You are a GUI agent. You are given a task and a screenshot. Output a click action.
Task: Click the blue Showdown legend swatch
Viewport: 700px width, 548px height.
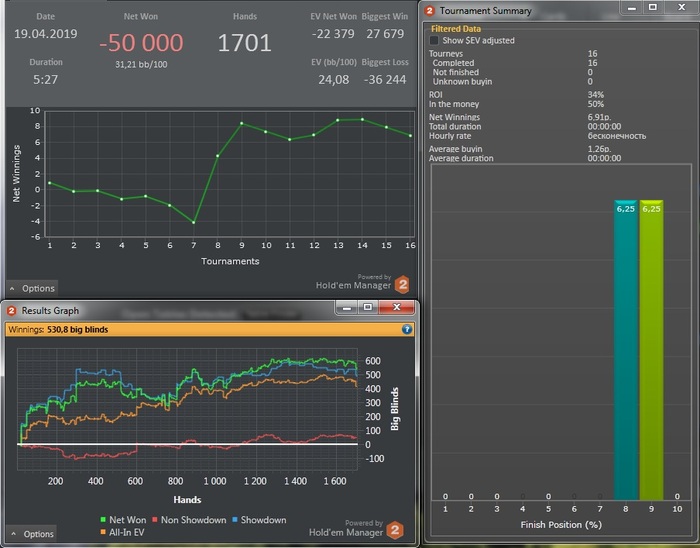[235, 520]
